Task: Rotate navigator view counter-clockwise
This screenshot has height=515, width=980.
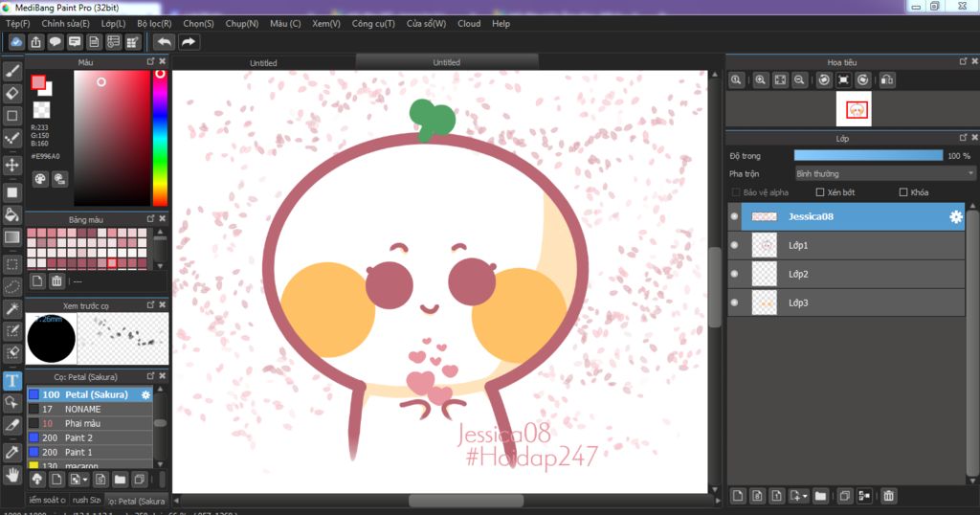Action: coord(824,80)
